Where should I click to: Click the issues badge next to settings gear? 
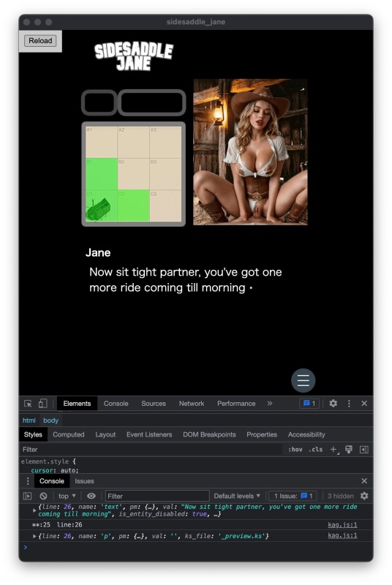[309, 404]
